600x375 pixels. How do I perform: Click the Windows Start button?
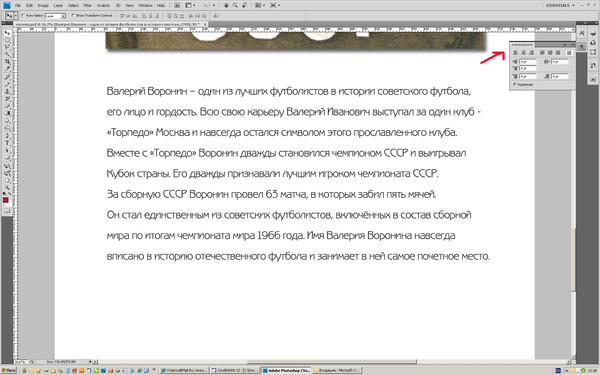(x=8, y=370)
